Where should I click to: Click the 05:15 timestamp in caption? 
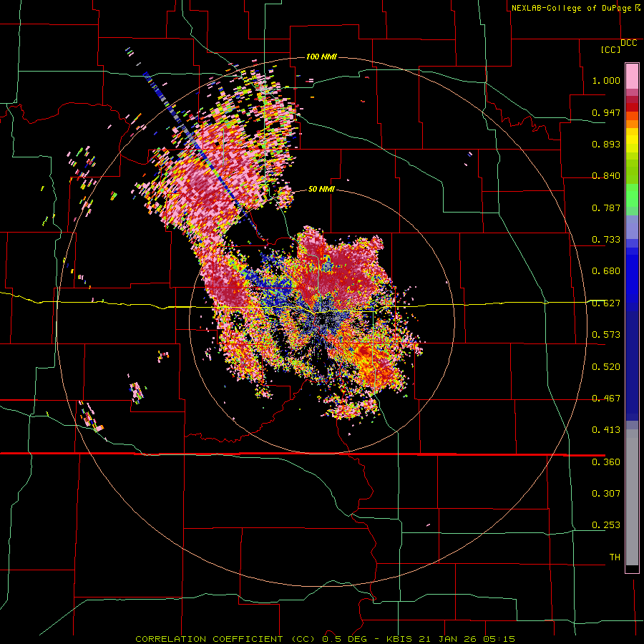499,639
